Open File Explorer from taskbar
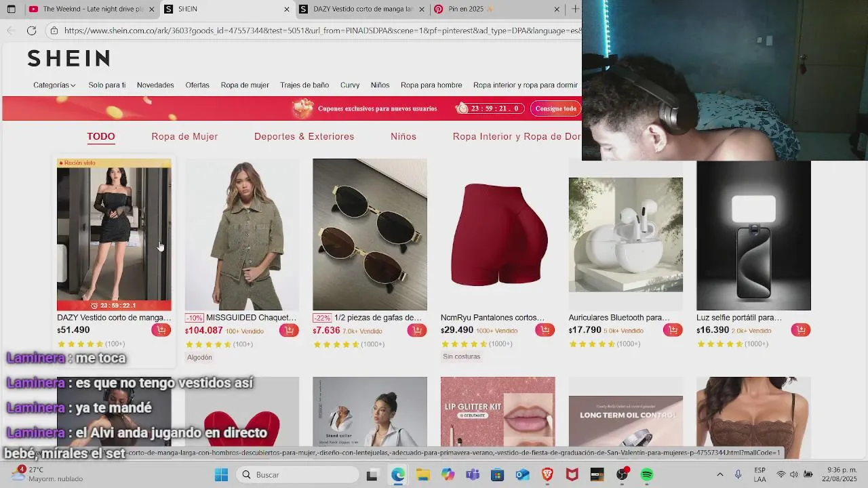Image resolution: width=868 pixels, height=488 pixels. (x=422, y=474)
